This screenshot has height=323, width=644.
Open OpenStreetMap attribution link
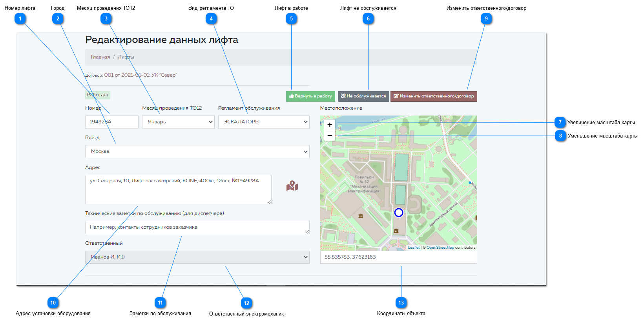pyautogui.click(x=440, y=248)
